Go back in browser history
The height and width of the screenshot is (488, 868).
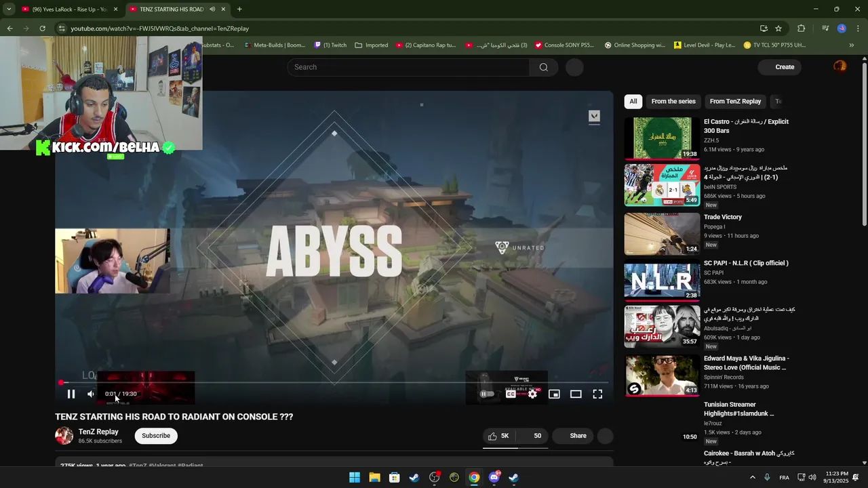click(x=9, y=28)
